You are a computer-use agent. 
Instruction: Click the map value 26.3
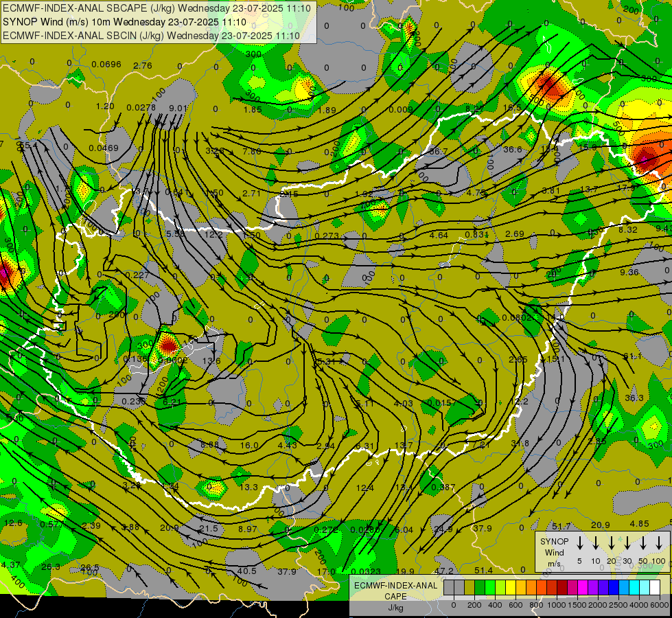click(51, 566)
